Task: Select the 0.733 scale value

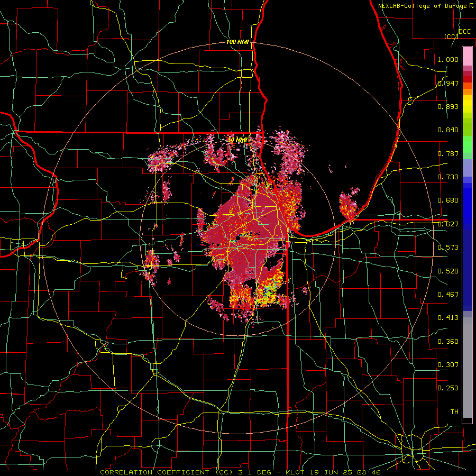Action: pos(448,177)
